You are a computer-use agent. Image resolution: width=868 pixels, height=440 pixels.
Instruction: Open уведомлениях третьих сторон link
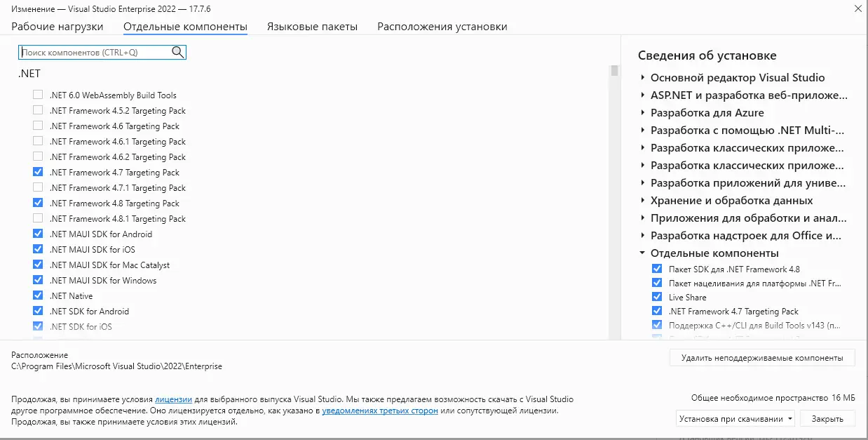click(380, 411)
